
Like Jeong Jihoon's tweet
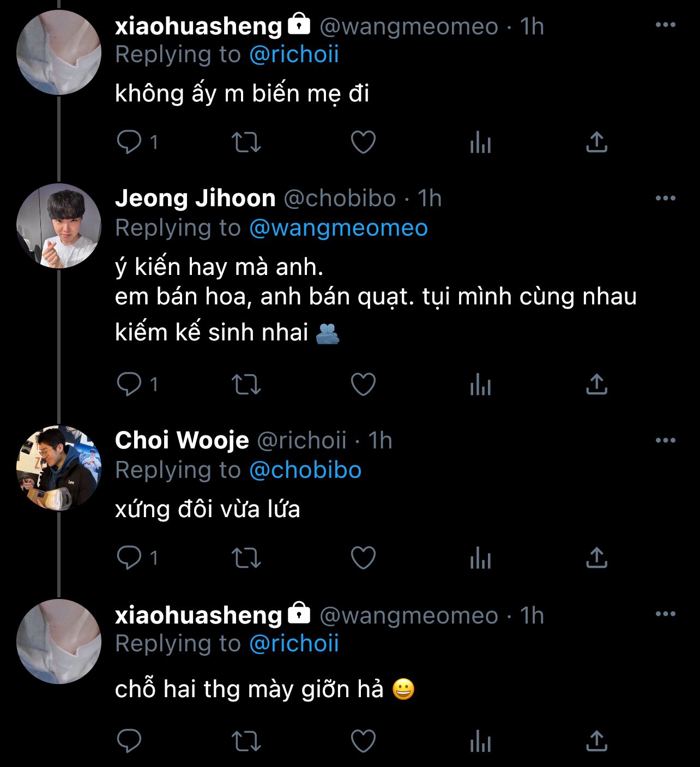point(363,385)
